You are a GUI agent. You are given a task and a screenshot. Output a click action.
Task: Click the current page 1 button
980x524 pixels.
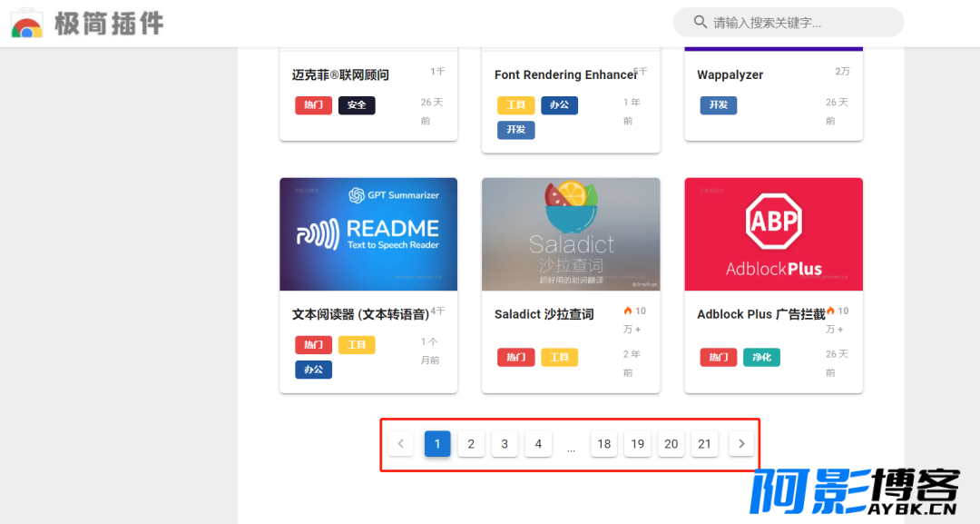click(437, 444)
